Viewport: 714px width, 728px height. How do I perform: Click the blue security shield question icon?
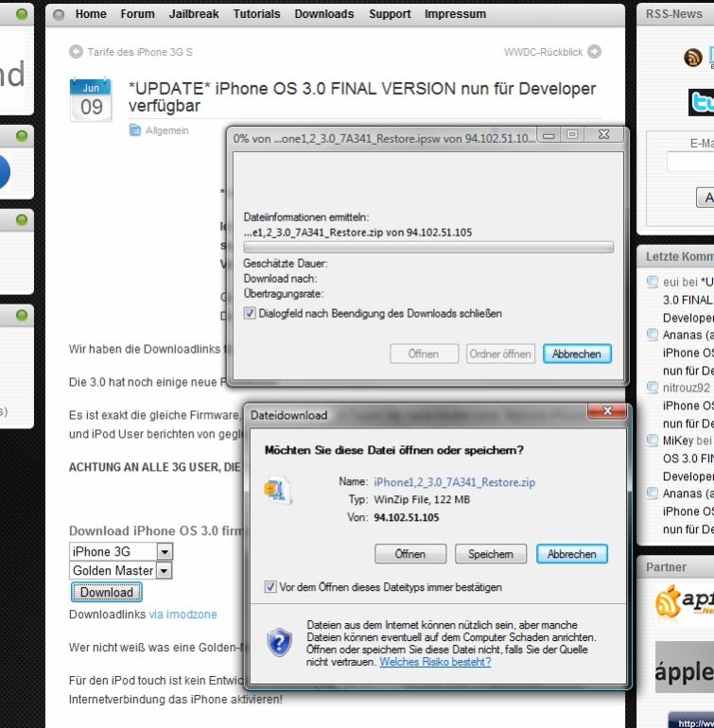(x=279, y=643)
